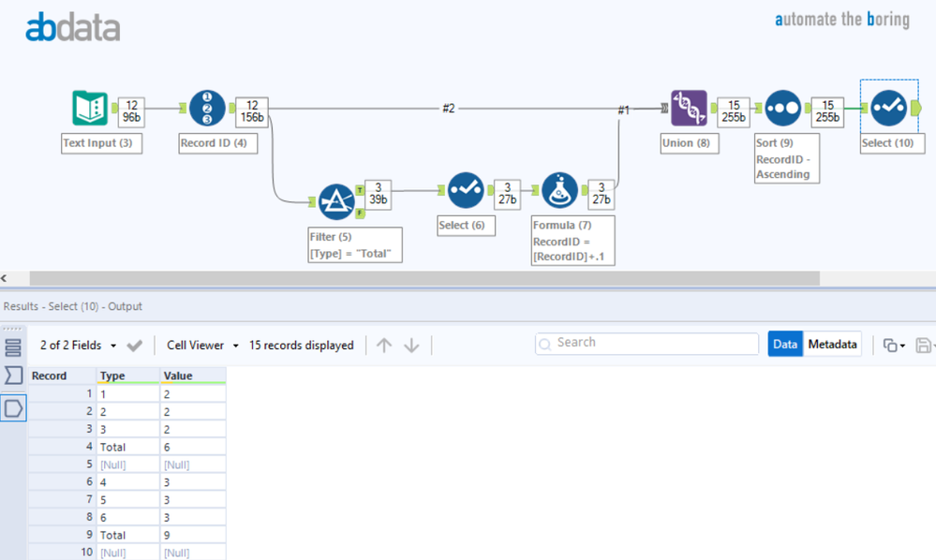Select the Text Input (3) tool icon
Viewport: 936px width, 560px height.
point(90,108)
